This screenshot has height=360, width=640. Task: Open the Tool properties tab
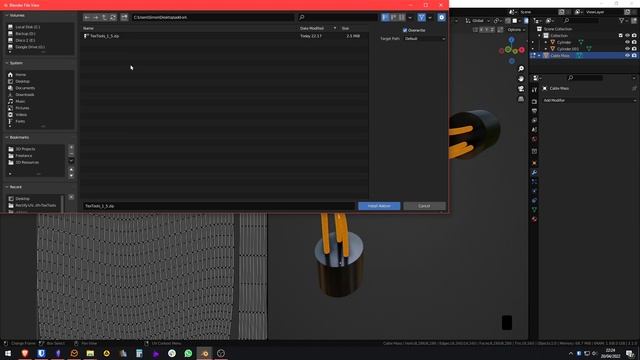click(534, 90)
